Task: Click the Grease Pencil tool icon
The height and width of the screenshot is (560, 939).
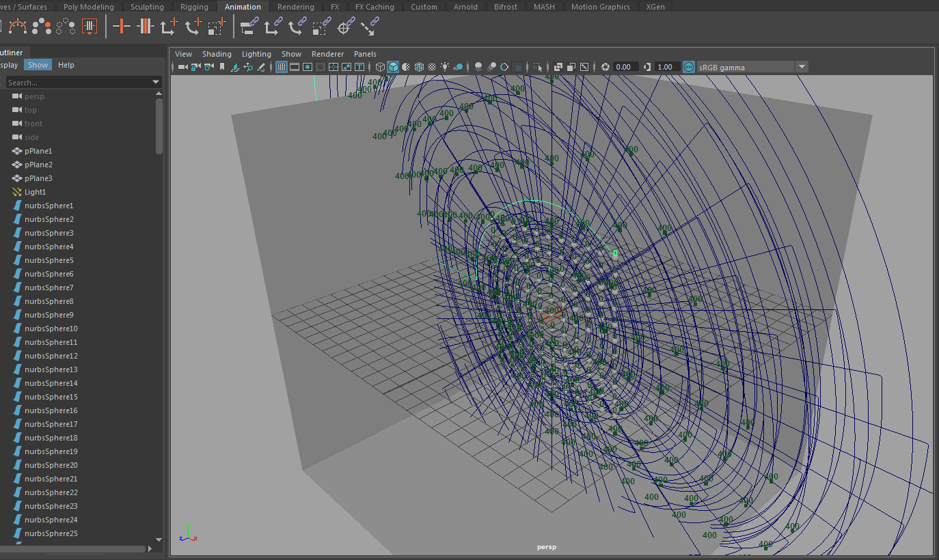Action: pyautogui.click(x=260, y=67)
